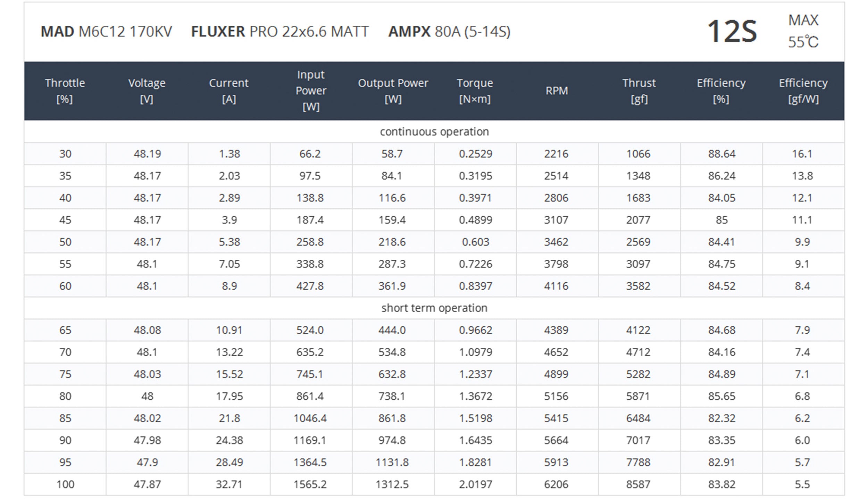The image size is (868, 499).
Task: Select the large 12S battery label
Action: [732, 32]
